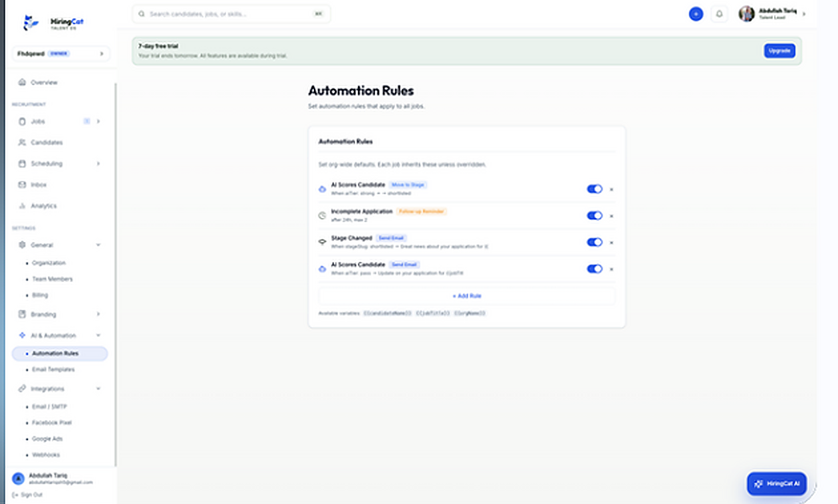Click the Candidates people icon
Image resolution: width=838 pixels, height=504 pixels.
pyautogui.click(x=22, y=142)
